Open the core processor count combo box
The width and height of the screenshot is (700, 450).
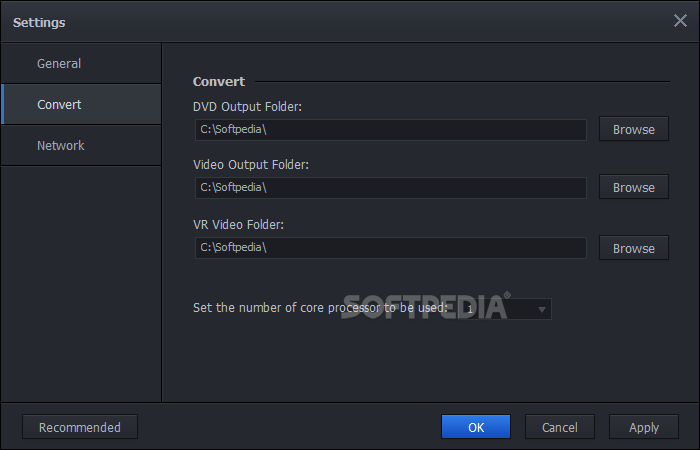pos(505,309)
